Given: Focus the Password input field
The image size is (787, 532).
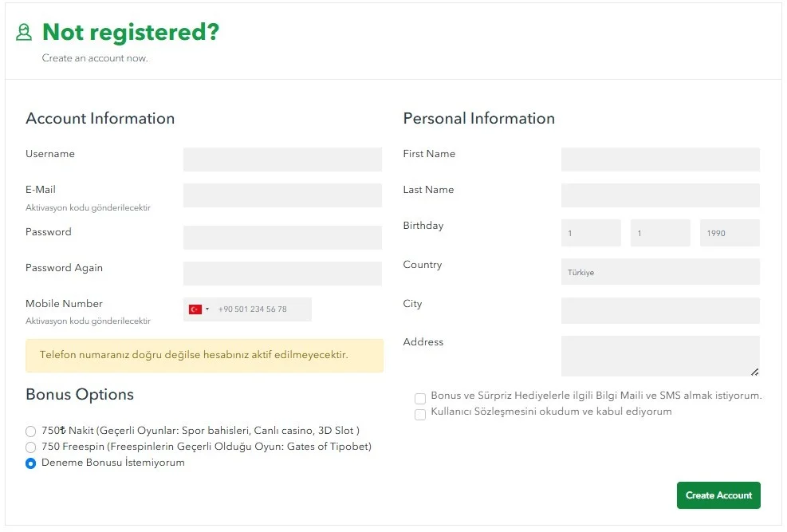Looking at the screenshot, I should click(x=282, y=238).
